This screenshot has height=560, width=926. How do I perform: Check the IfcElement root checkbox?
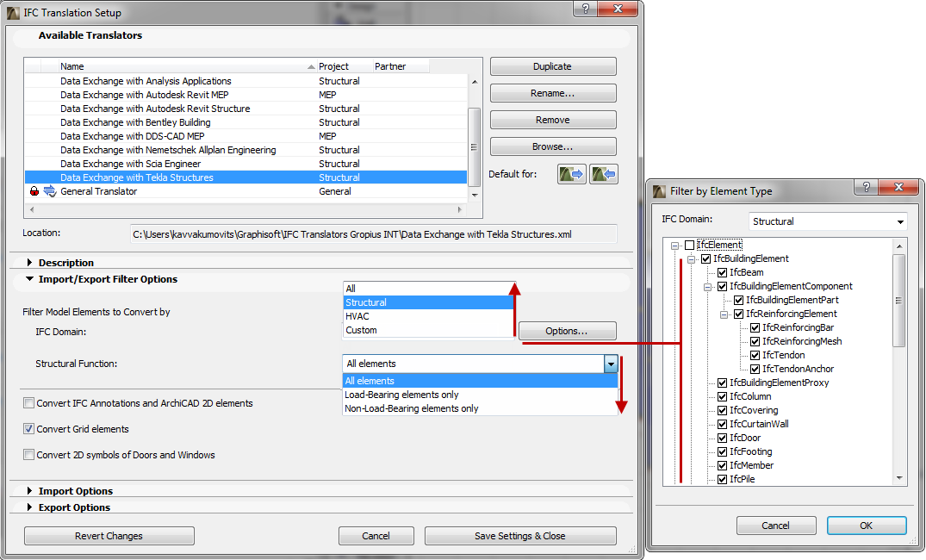coord(689,245)
